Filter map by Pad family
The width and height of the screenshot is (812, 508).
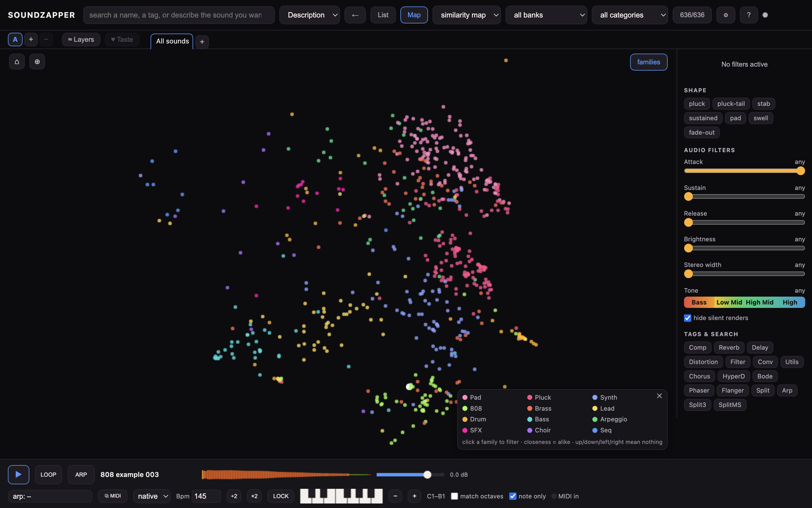[x=472, y=397]
